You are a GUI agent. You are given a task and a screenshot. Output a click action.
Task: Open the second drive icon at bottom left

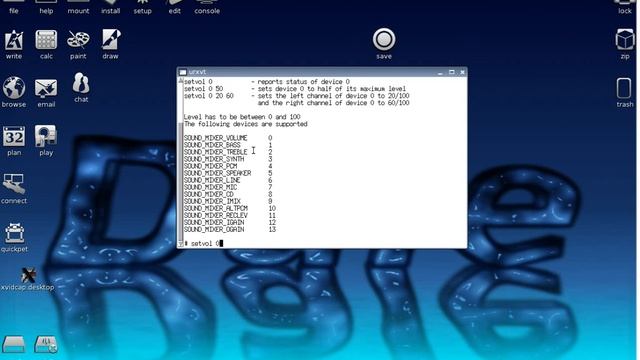46,344
